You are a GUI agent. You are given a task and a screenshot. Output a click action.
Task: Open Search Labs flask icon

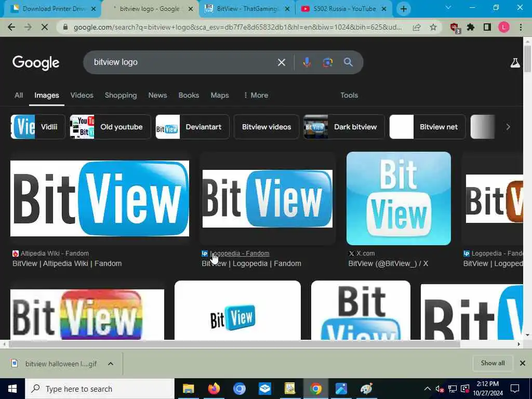[x=515, y=63]
